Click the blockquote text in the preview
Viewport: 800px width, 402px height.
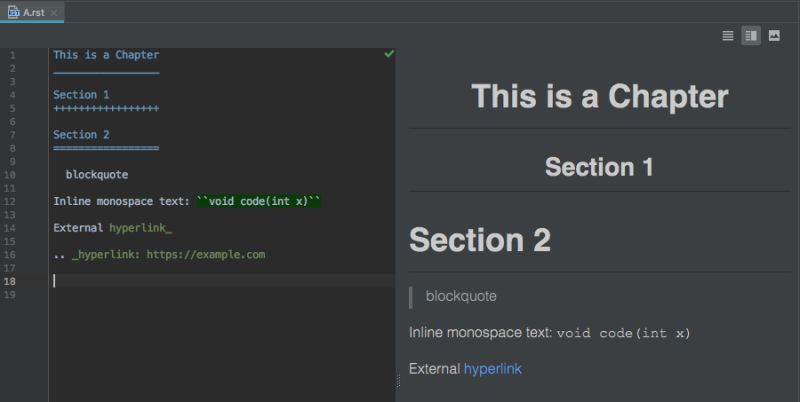click(x=461, y=296)
